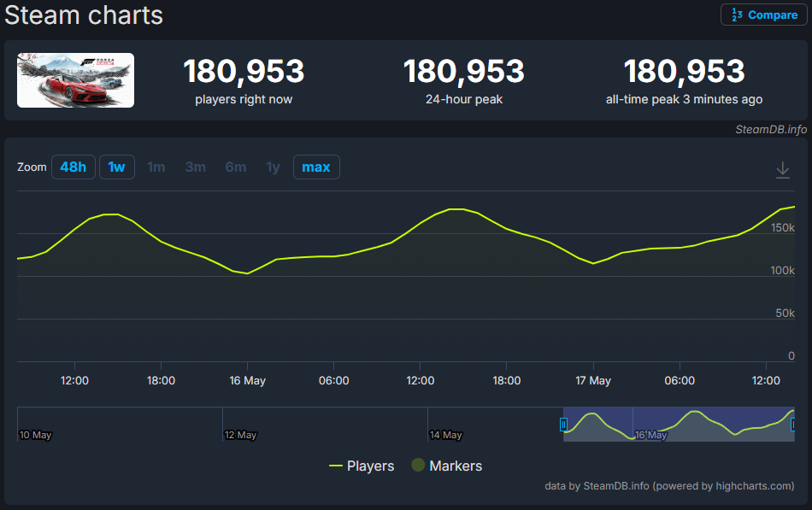Select the 3m zoom range
Image resolution: width=812 pixels, height=510 pixels.
point(195,167)
